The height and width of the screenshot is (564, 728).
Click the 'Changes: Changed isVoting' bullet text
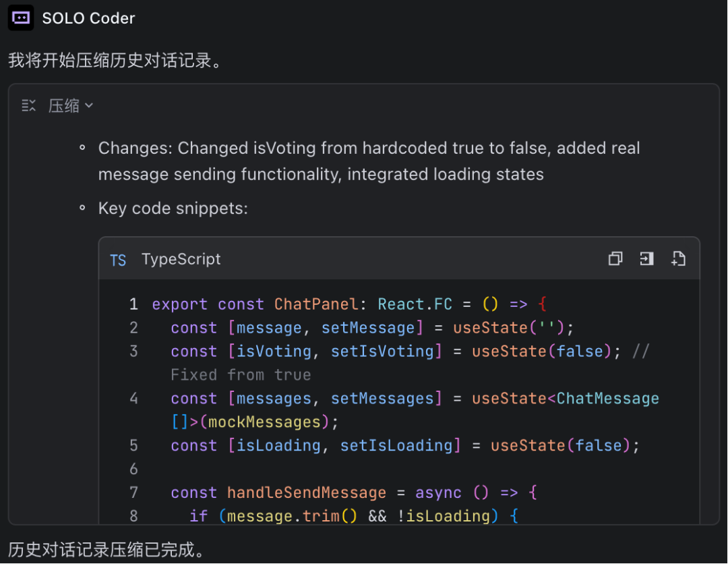point(369,161)
